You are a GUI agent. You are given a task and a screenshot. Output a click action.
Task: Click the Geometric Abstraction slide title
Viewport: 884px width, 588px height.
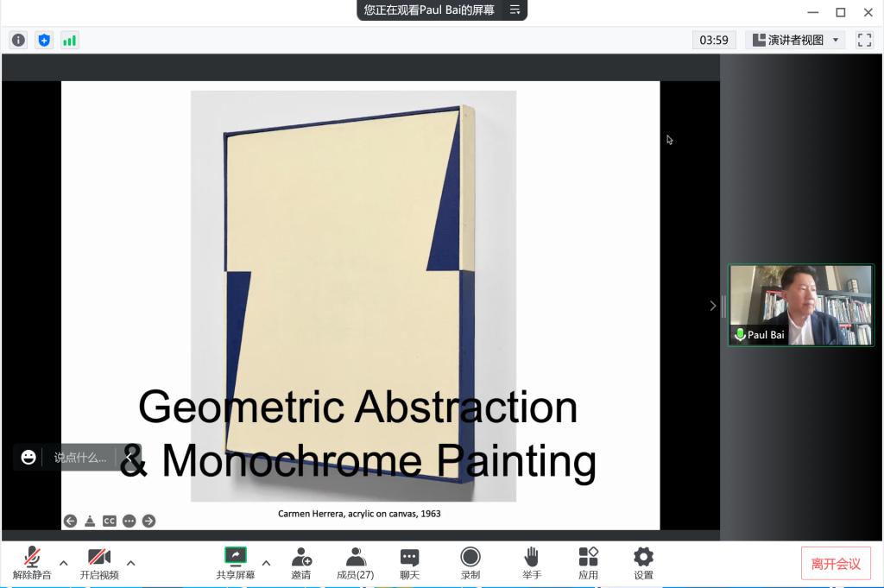click(x=358, y=407)
